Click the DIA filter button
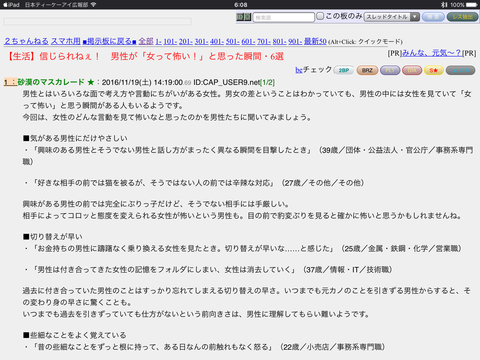 tap(412, 70)
